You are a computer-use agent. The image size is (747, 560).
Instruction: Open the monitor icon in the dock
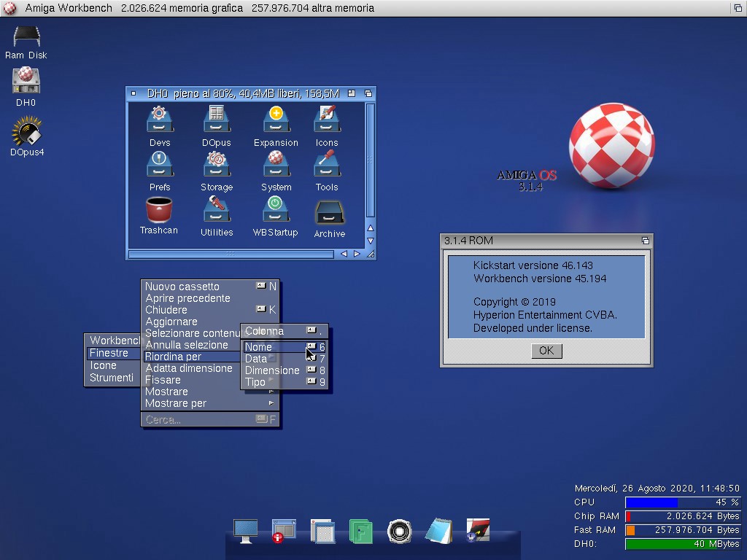tap(246, 531)
